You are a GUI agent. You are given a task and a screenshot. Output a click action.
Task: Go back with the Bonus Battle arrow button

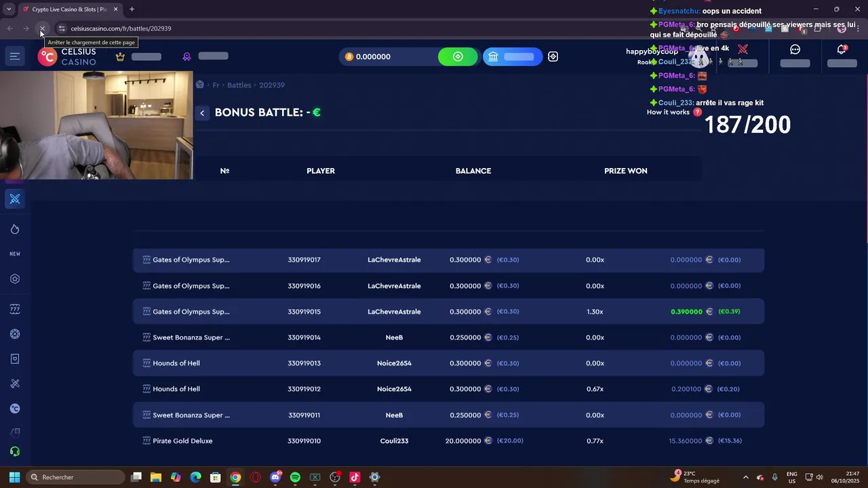point(202,113)
